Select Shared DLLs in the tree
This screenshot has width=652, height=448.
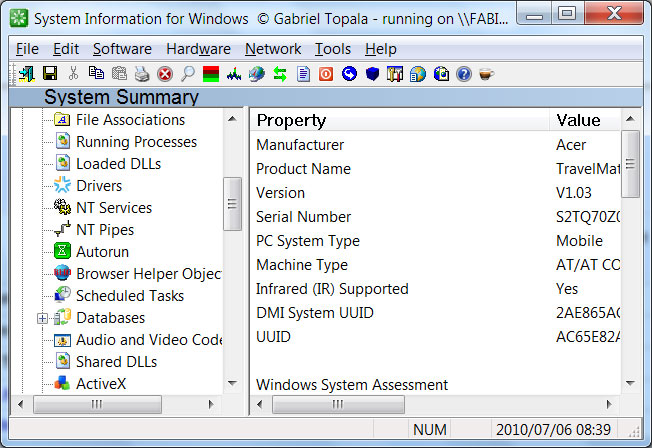[116, 362]
